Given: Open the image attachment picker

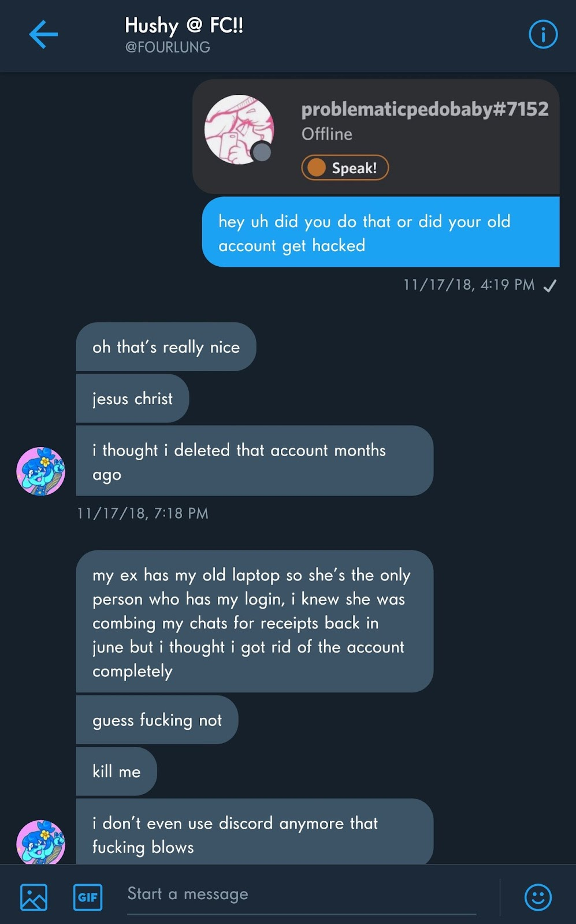Looking at the screenshot, I should (34, 897).
